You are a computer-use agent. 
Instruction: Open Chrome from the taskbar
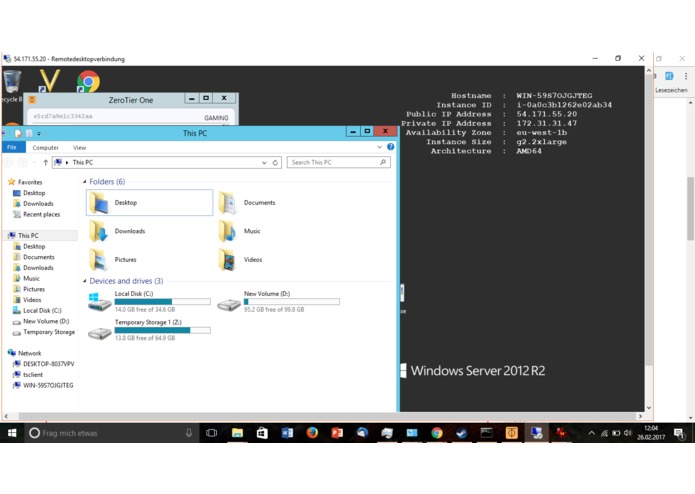click(x=437, y=433)
